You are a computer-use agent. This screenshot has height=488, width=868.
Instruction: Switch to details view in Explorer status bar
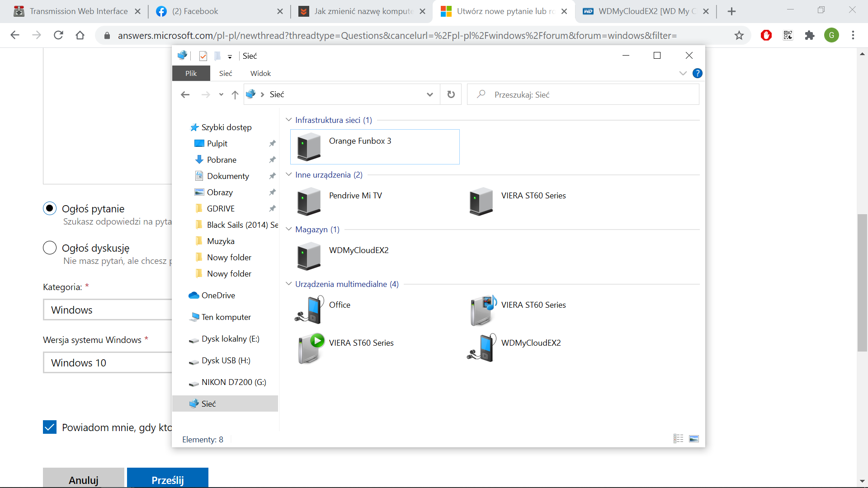(x=678, y=438)
